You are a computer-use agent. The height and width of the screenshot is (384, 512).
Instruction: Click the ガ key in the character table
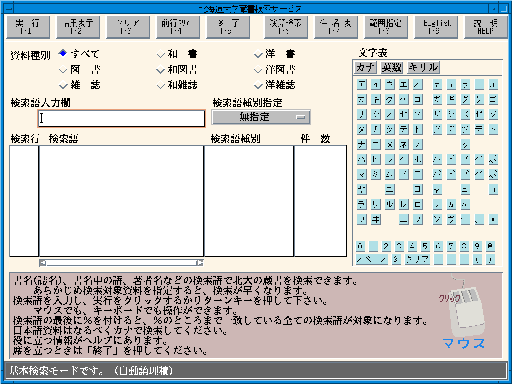point(437,99)
